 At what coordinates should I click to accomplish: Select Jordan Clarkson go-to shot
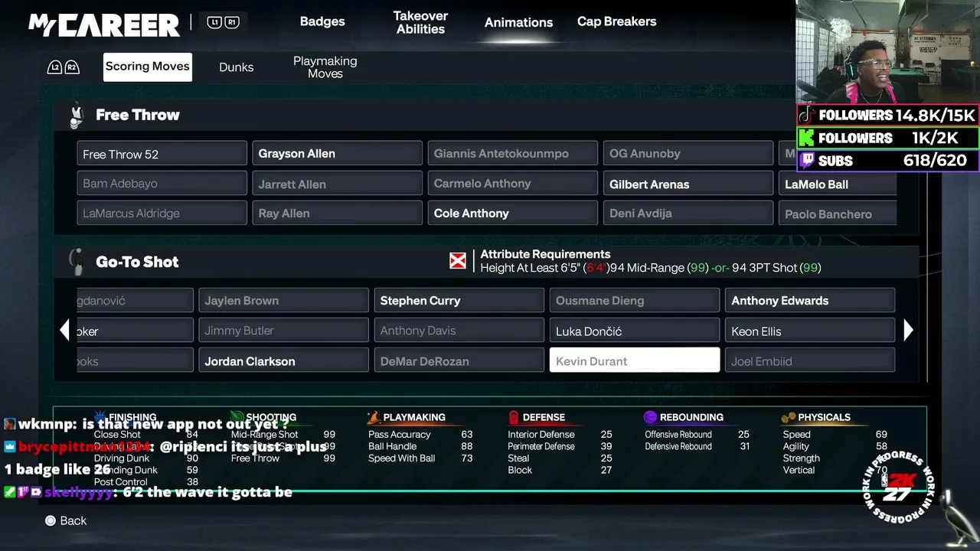click(283, 360)
